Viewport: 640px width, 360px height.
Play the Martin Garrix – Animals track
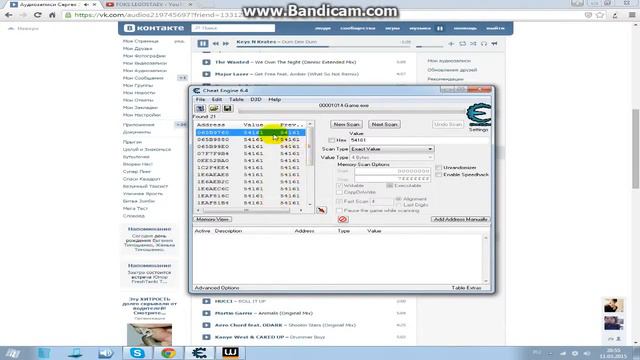click(206, 313)
